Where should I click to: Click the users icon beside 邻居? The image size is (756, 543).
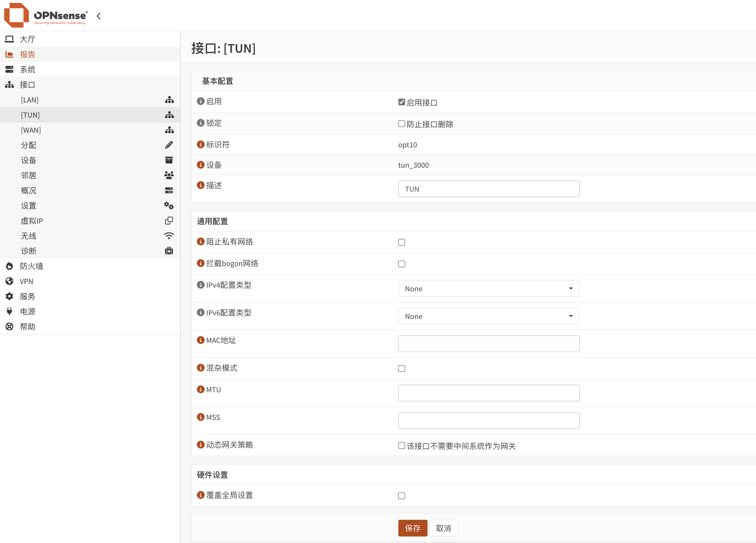click(x=169, y=175)
